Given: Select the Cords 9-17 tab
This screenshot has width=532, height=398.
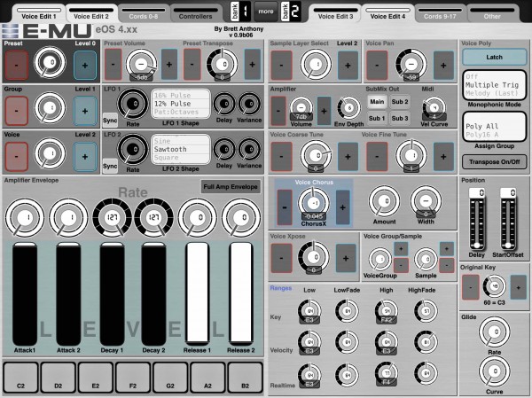Looking at the screenshot, I should (x=440, y=14).
